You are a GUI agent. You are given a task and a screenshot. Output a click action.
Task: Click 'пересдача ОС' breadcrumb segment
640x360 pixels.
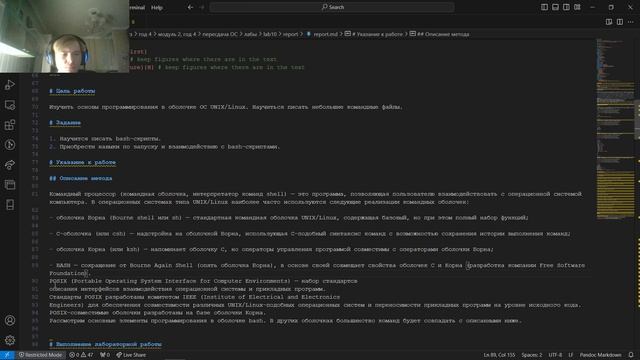click(x=220, y=34)
